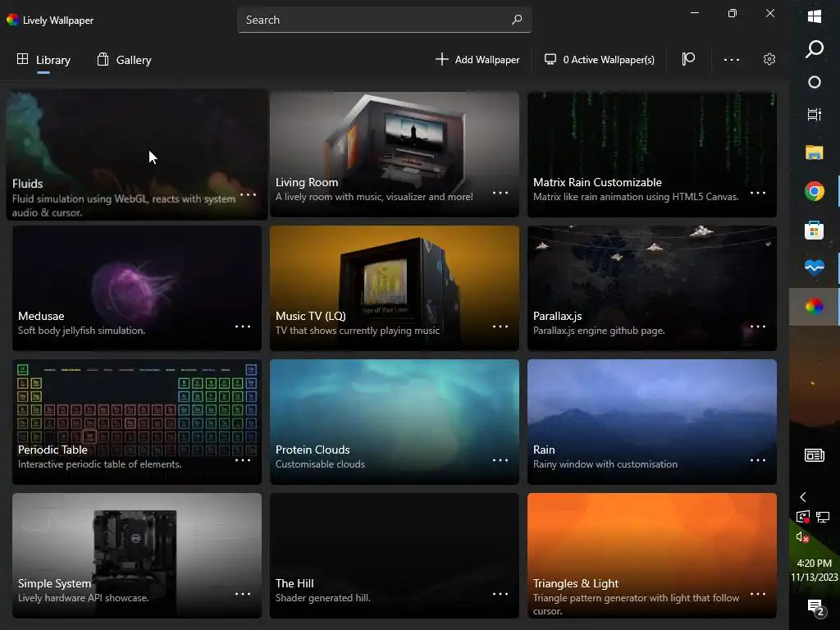Open the toolbar more options ellipsis
Screen dimensions: 840x630
click(731, 59)
